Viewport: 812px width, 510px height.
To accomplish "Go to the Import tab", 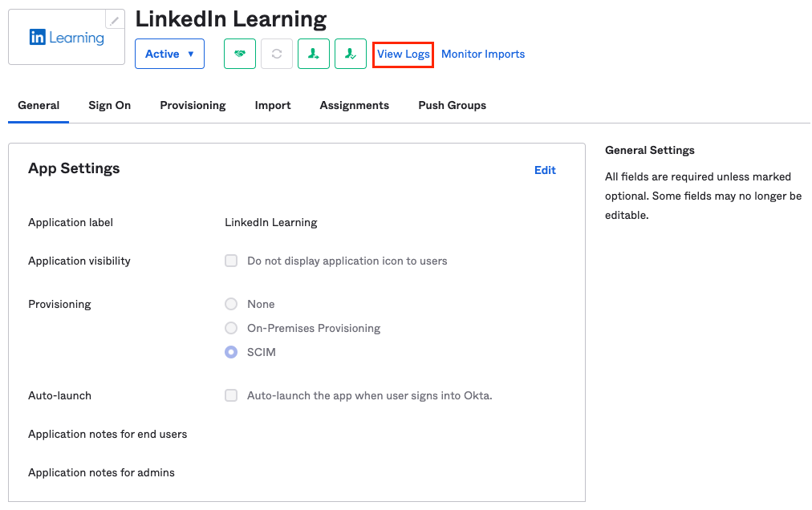I will 273,105.
